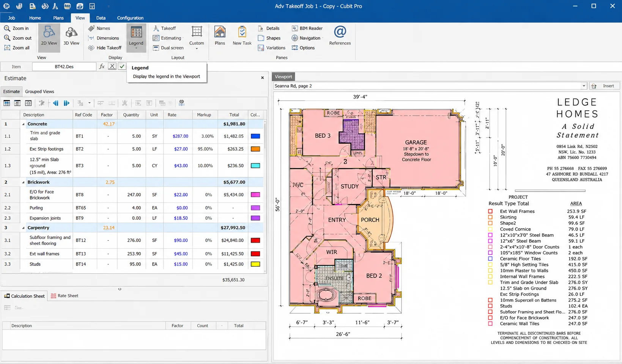
Task: Close the Estimate panel
Action: (262, 78)
